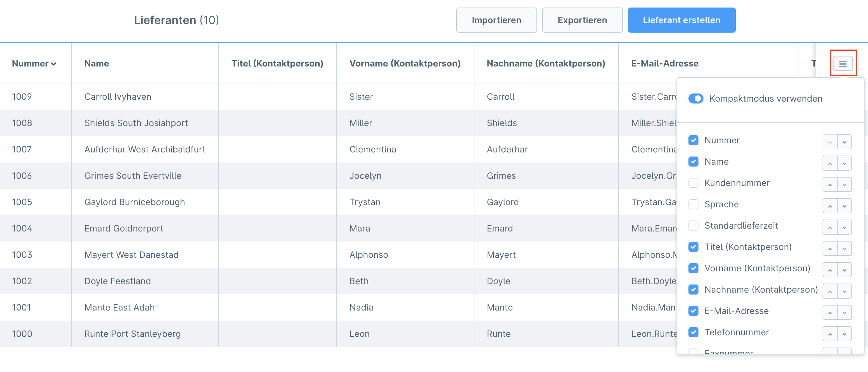The width and height of the screenshot is (868, 372).
Task: Click the Exportieren button
Action: point(582,20)
